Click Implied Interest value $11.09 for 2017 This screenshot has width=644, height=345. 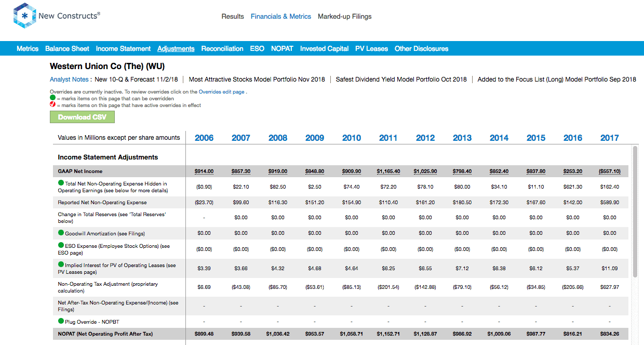pos(610,268)
